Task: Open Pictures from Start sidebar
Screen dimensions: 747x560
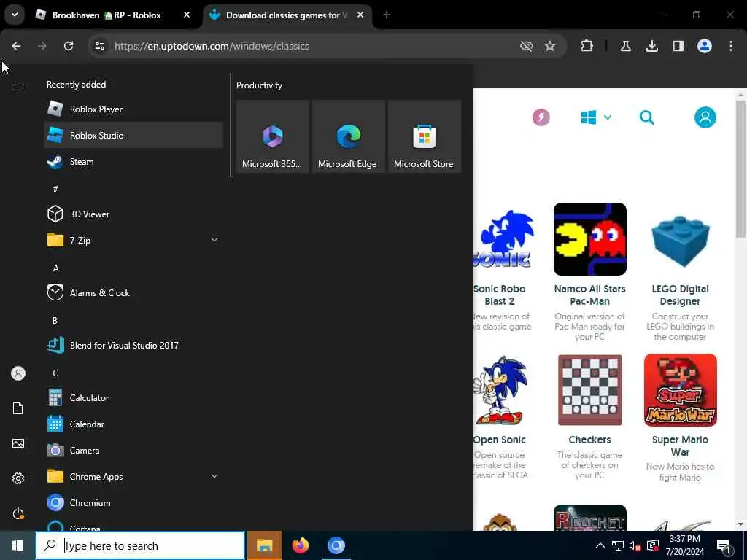Action: click(x=18, y=443)
